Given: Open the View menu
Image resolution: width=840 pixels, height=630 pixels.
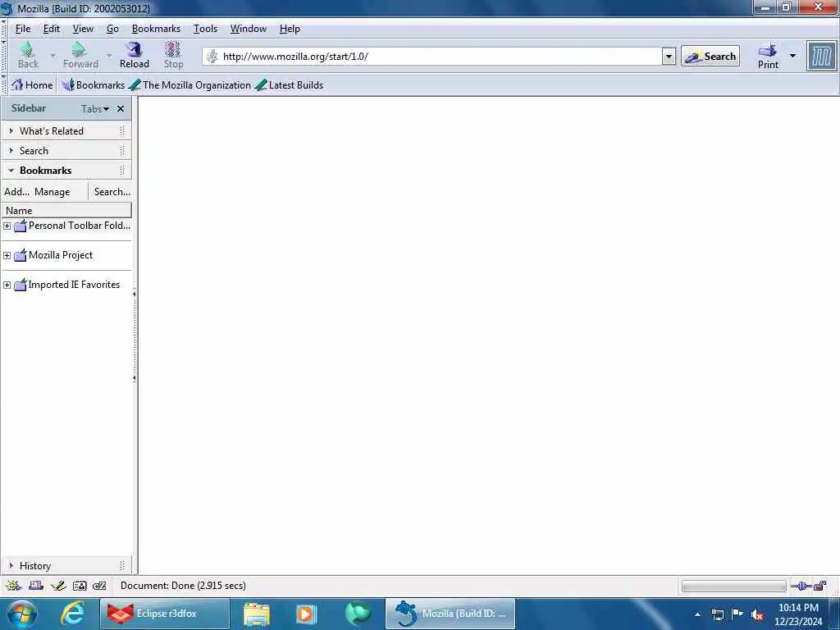Looking at the screenshot, I should pyautogui.click(x=83, y=29).
